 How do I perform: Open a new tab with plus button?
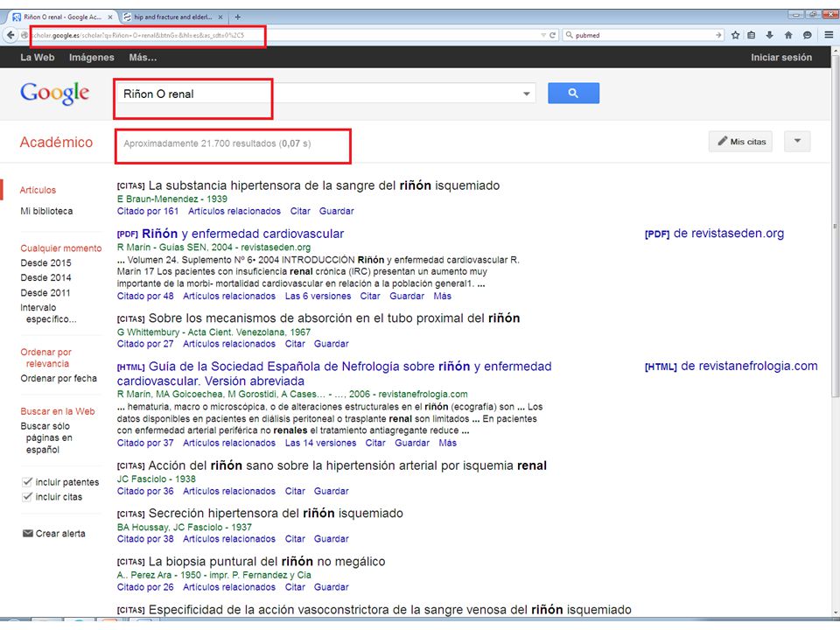click(x=238, y=17)
